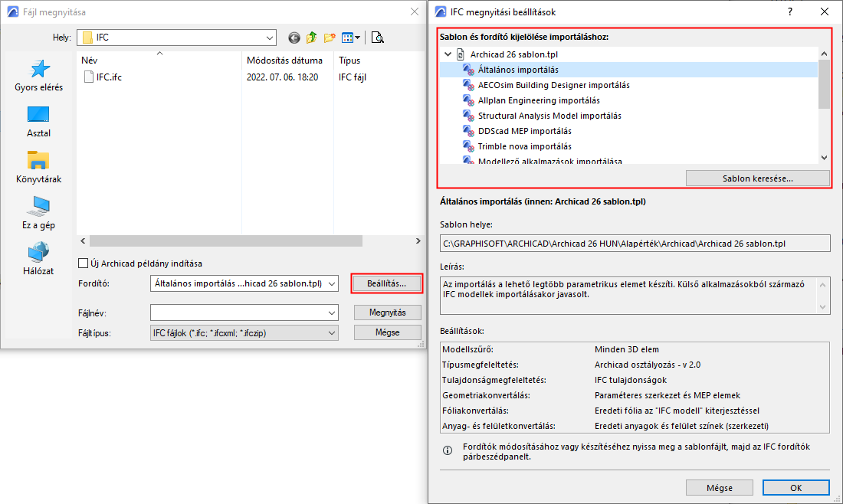Click the Trimble nova translator icon
This screenshot has height=504, width=843.
click(468, 146)
